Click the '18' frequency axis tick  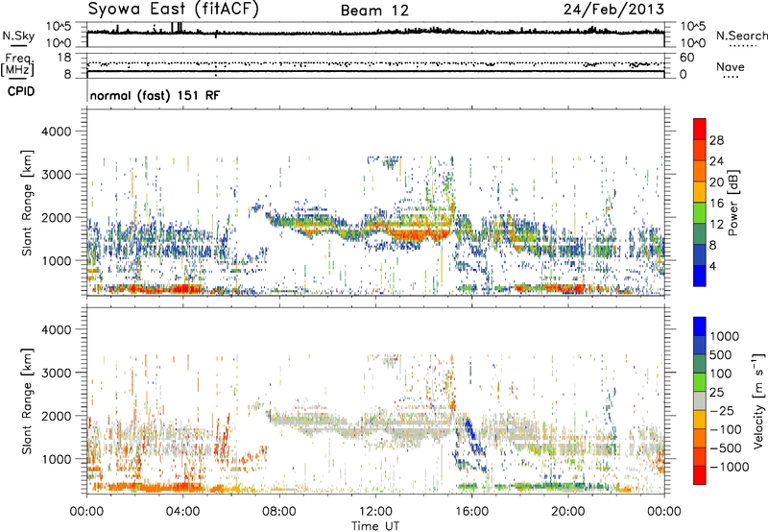click(64, 58)
